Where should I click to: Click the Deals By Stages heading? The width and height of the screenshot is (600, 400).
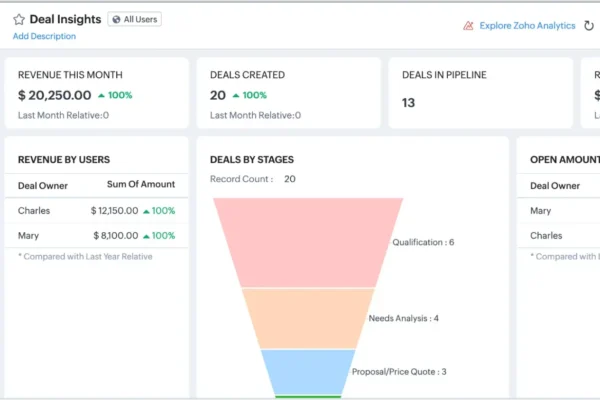[x=252, y=160]
